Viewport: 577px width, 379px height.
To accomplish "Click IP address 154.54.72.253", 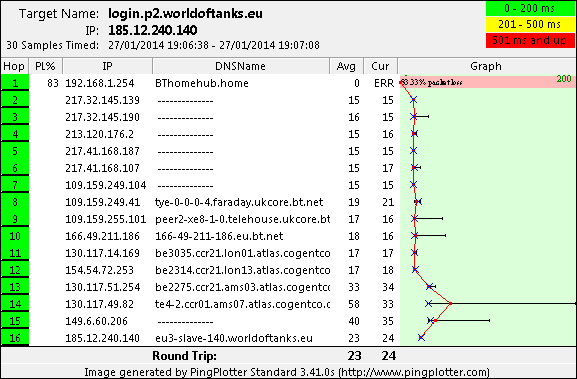I will (100, 270).
